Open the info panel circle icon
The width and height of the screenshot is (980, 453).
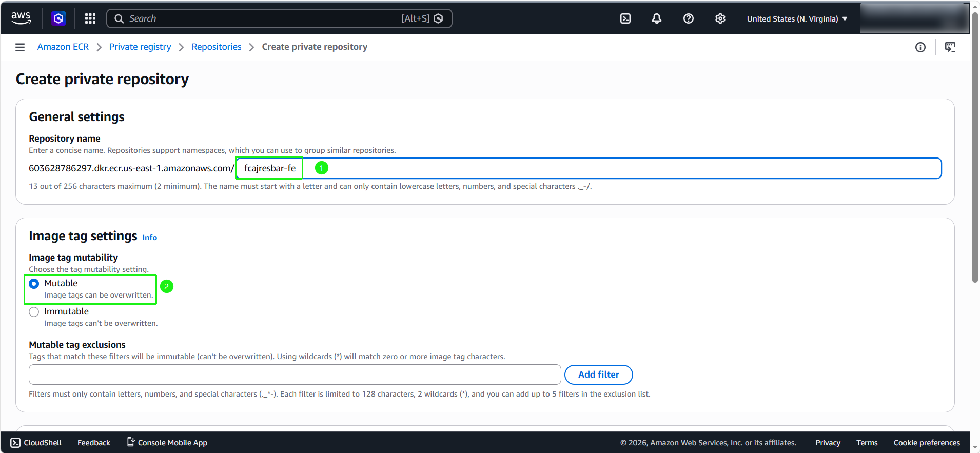pyautogui.click(x=920, y=47)
